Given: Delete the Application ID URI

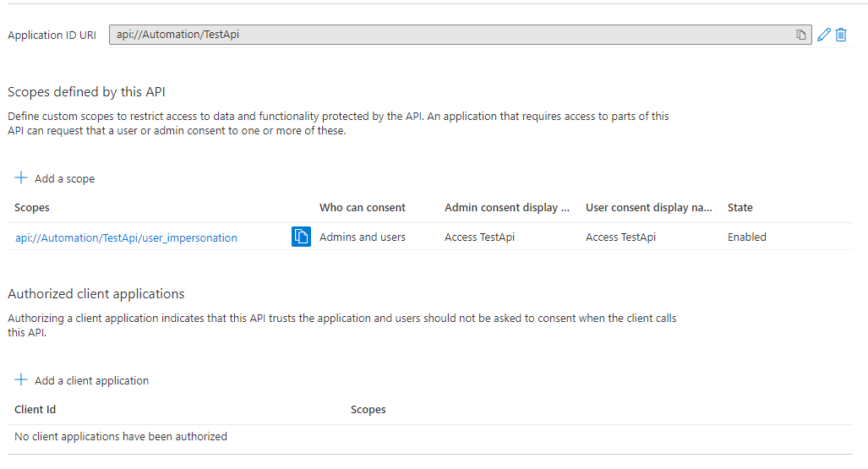Looking at the screenshot, I should click(841, 35).
